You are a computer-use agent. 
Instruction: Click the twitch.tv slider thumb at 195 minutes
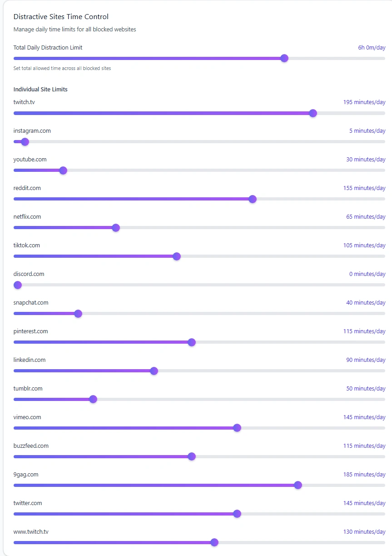tap(313, 113)
